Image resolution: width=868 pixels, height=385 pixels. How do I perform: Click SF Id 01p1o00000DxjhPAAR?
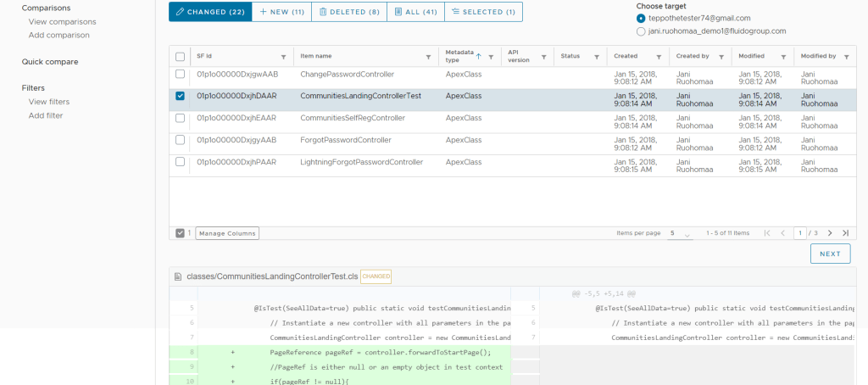point(237,162)
